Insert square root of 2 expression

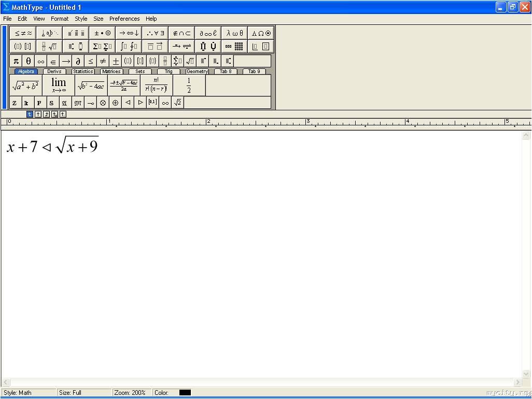click(178, 103)
